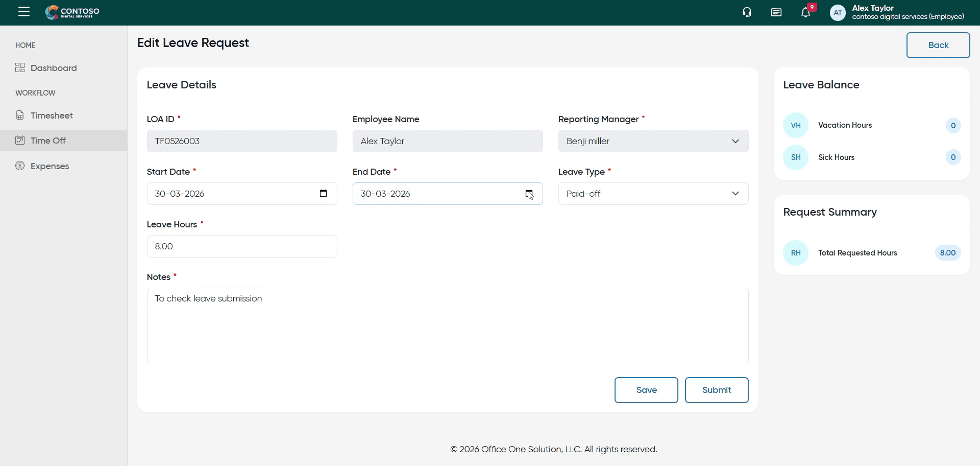Open End Date calendar picker
The image size is (980, 466).
tap(529, 194)
